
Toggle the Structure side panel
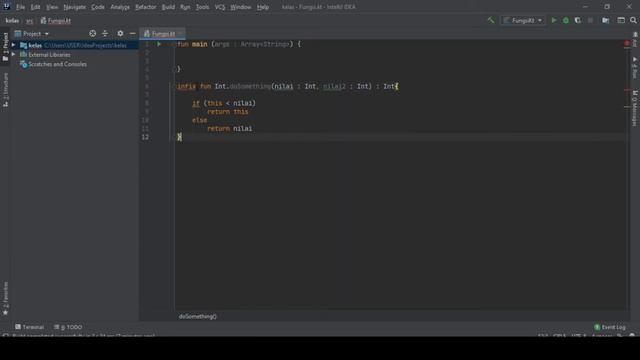(x=5, y=90)
